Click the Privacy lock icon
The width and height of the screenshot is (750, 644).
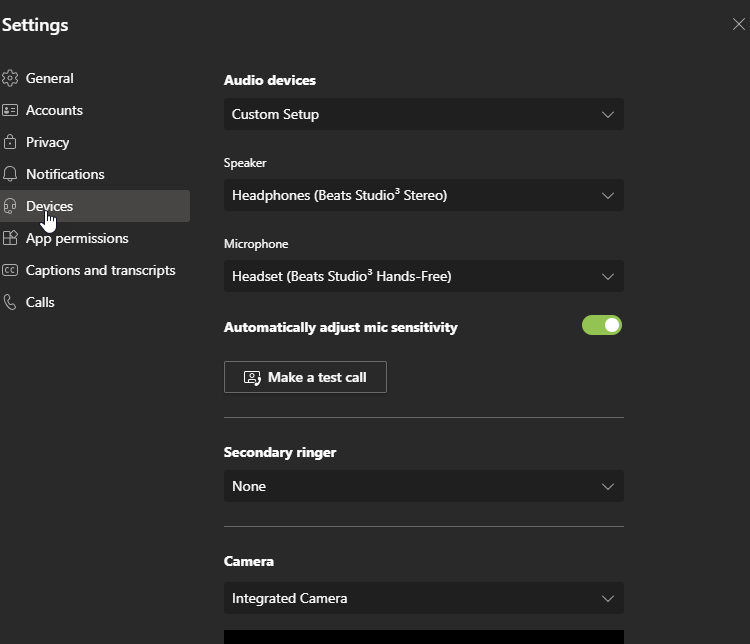[10, 142]
